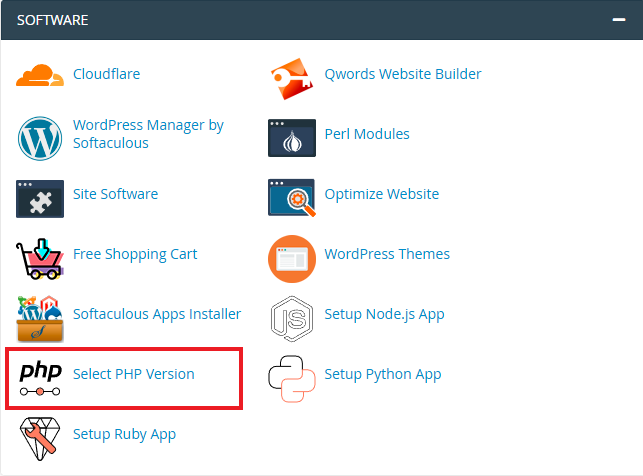The image size is (643, 476).
Task: Open the Select PHP Version link
Action: (133, 374)
